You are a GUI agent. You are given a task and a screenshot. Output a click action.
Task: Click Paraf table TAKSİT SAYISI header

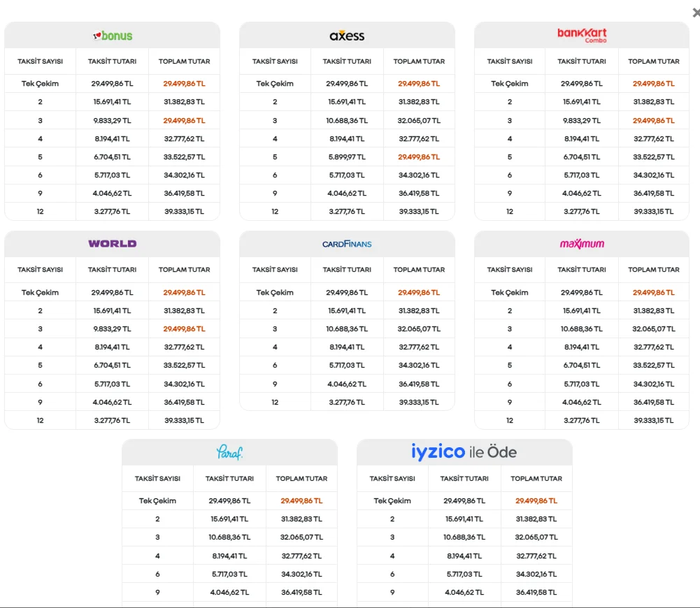pyautogui.click(x=157, y=478)
